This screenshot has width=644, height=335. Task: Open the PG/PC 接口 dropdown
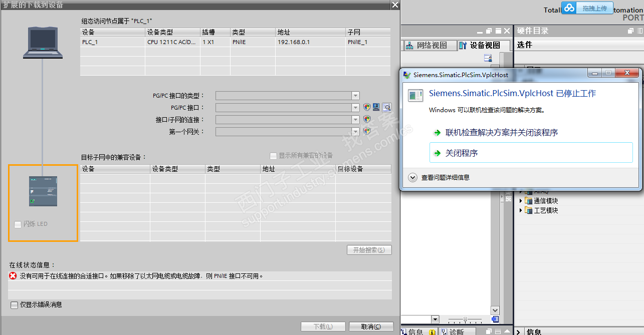(x=355, y=107)
